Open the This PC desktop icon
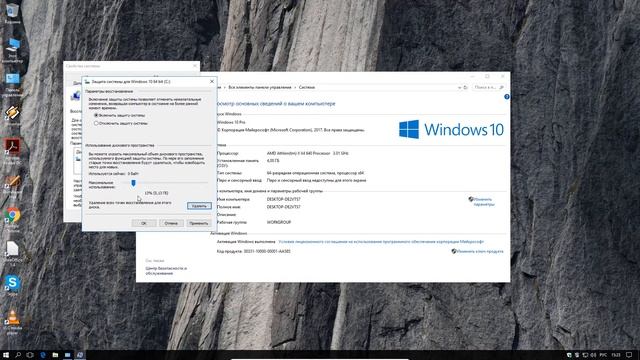This screenshot has width=640, height=360. (x=12, y=50)
